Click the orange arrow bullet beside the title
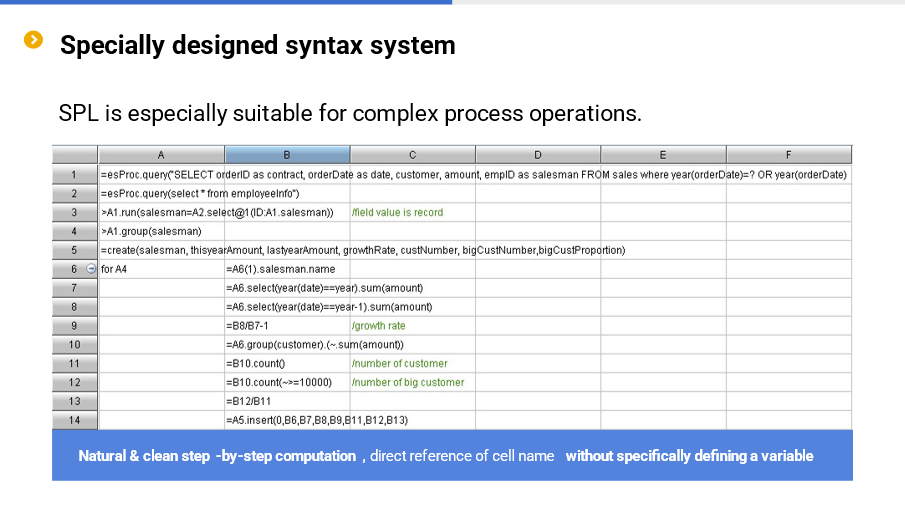This screenshot has height=509, width=905. (34, 40)
